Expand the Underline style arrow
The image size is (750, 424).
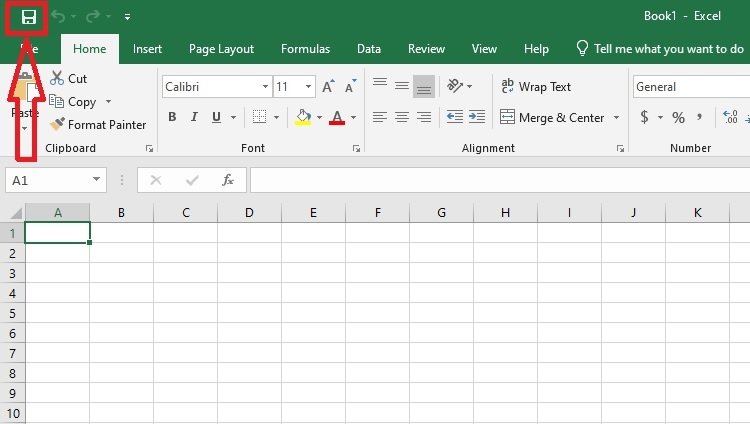(x=233, y=117)
